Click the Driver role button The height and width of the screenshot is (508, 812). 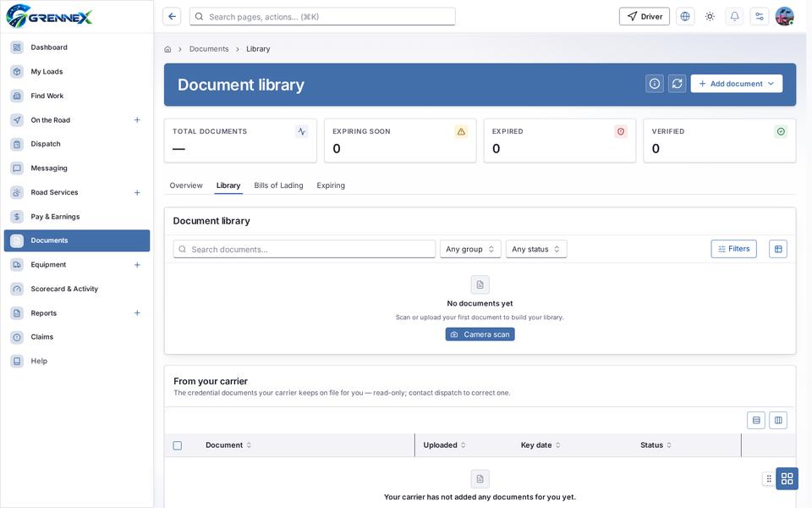tap(645, 17)
